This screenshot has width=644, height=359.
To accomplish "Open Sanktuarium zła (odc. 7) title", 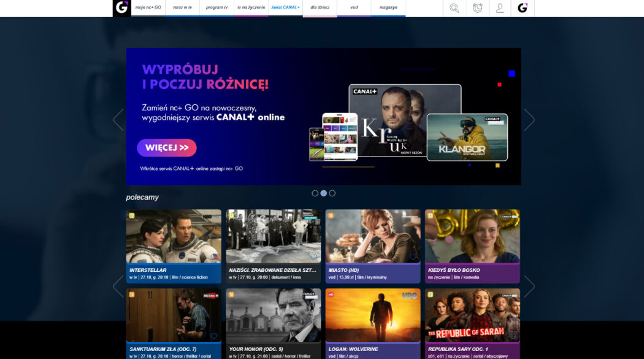I will [163, 349].
